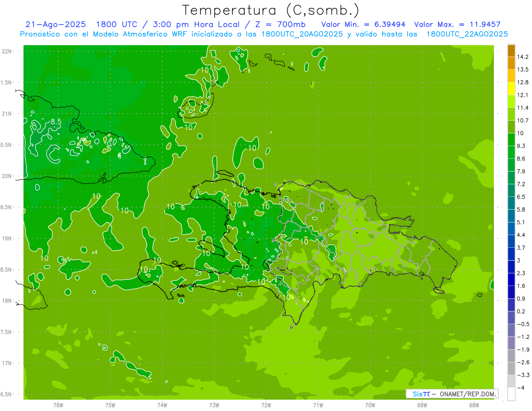Click the '6.5N' latitude axis label

pyautogui.click(x=7, y=394)
